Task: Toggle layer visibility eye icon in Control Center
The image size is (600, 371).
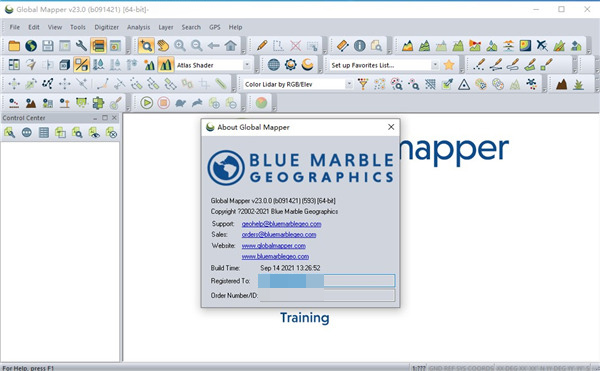Action: (x=94, y=133)
